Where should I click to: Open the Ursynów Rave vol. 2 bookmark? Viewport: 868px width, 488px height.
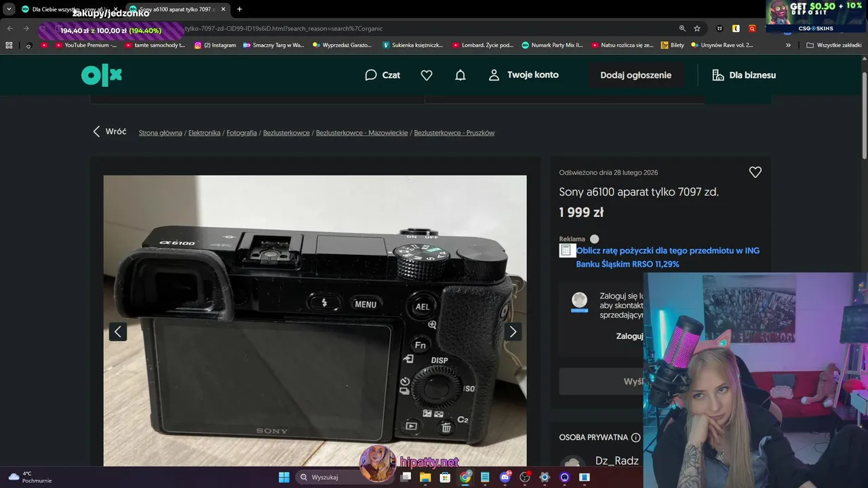coord(722,45)
